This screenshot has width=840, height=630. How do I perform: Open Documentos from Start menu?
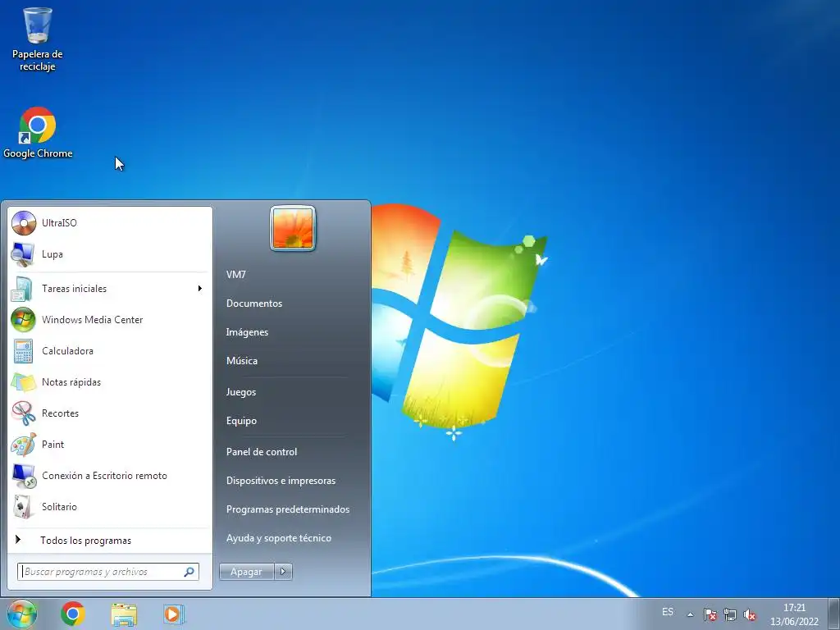click(x=254, y=304)
